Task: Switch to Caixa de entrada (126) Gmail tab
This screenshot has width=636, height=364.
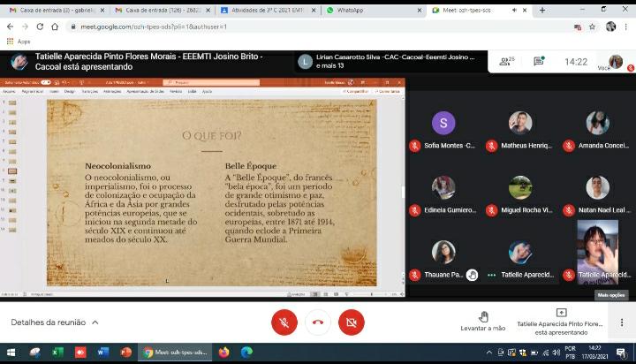Action: 163,10
